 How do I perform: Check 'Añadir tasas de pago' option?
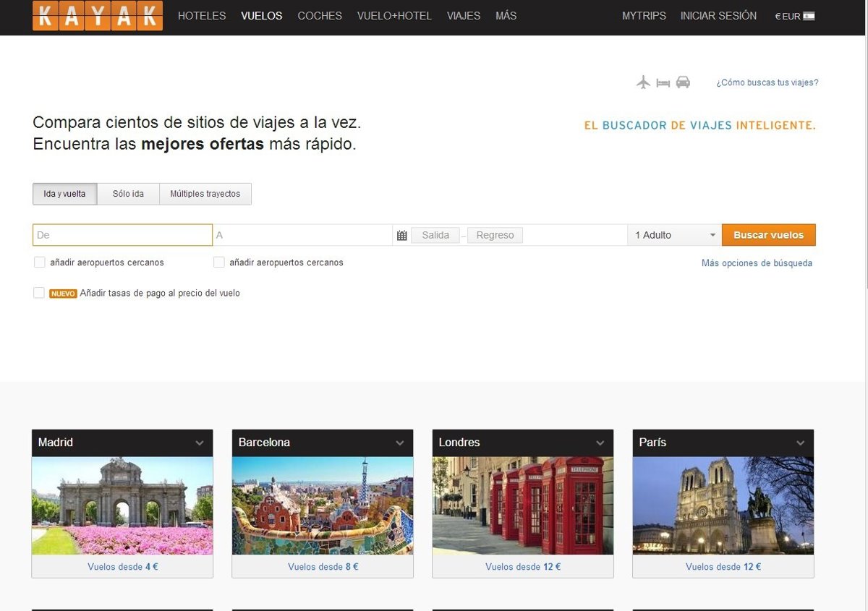(x=39, y=293)
